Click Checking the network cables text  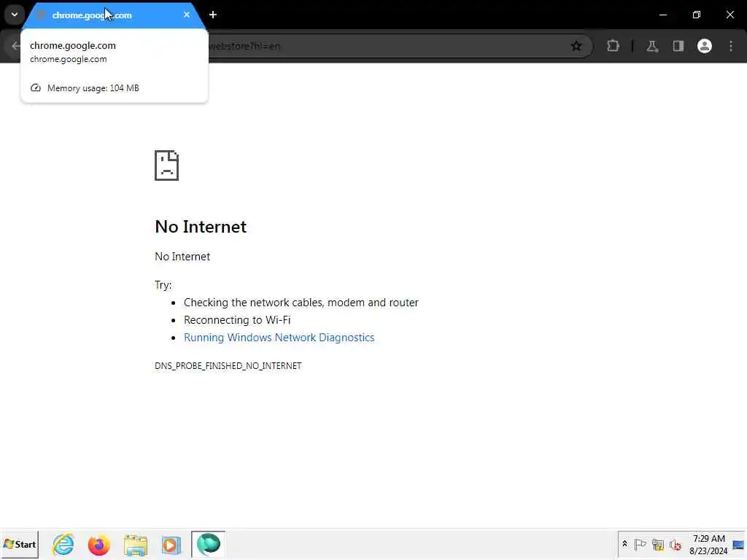(x=301, y=303)
